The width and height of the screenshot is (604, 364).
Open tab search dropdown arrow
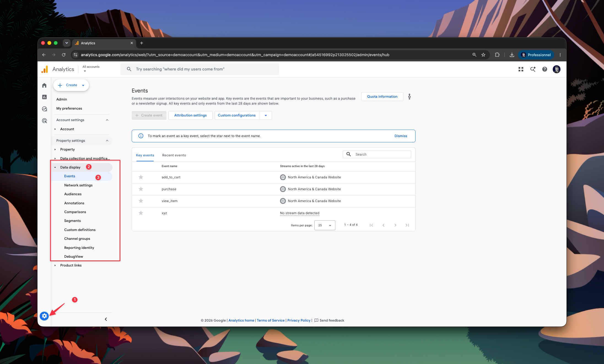[66, 43]
